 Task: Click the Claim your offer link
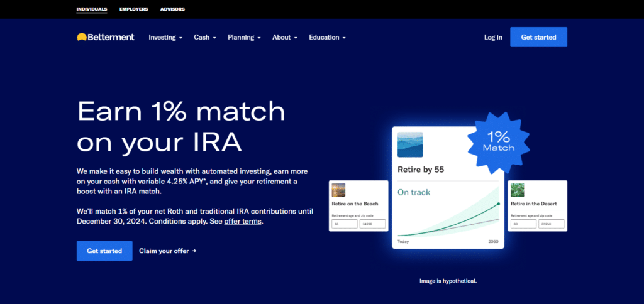pyautogui.click(x=168, y=251)
